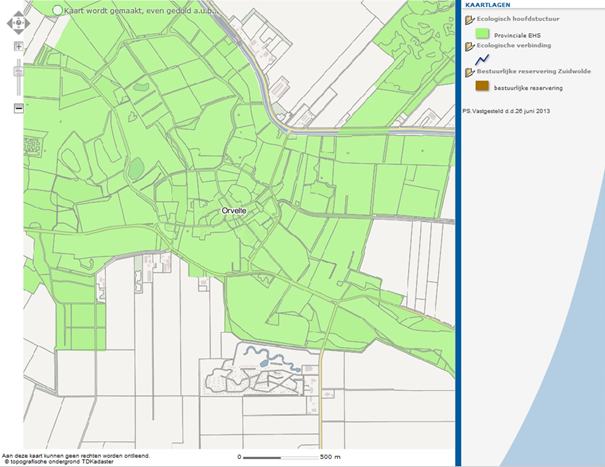605x467 pixels.
Task: Click 'PS.Vastgesteld d.d.26 juni 2013' text
Action: 506,111
